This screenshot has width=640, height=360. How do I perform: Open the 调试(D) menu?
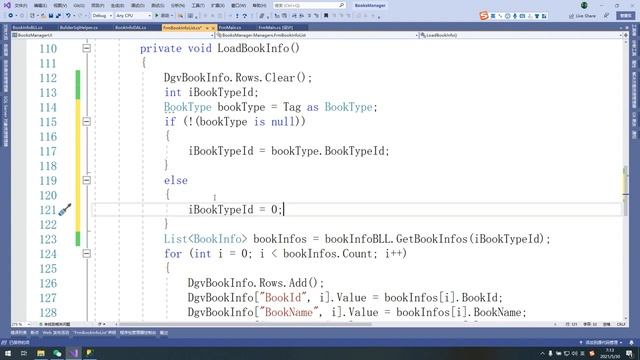pyautogui.click(x=138, y=6)
